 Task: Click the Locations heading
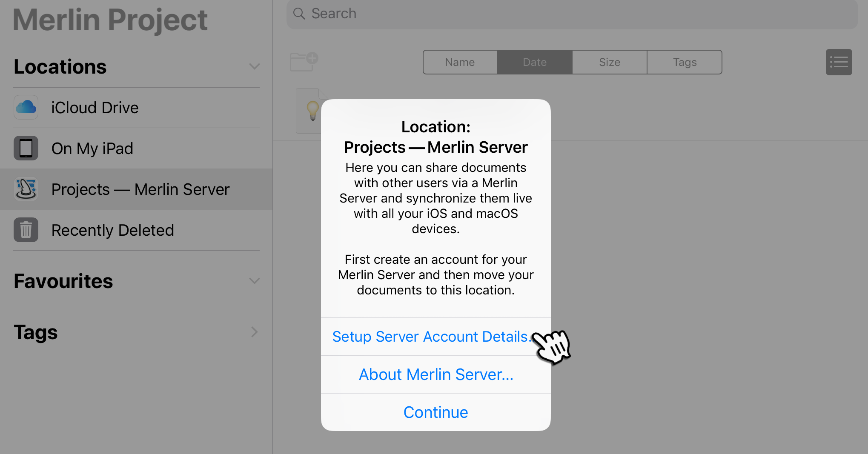point(60,67)
